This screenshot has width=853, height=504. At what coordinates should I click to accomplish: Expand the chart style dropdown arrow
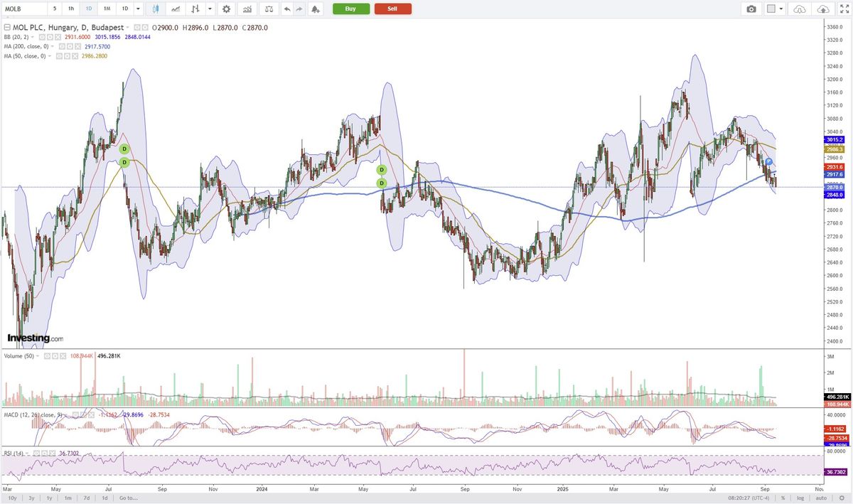[210, 9]
